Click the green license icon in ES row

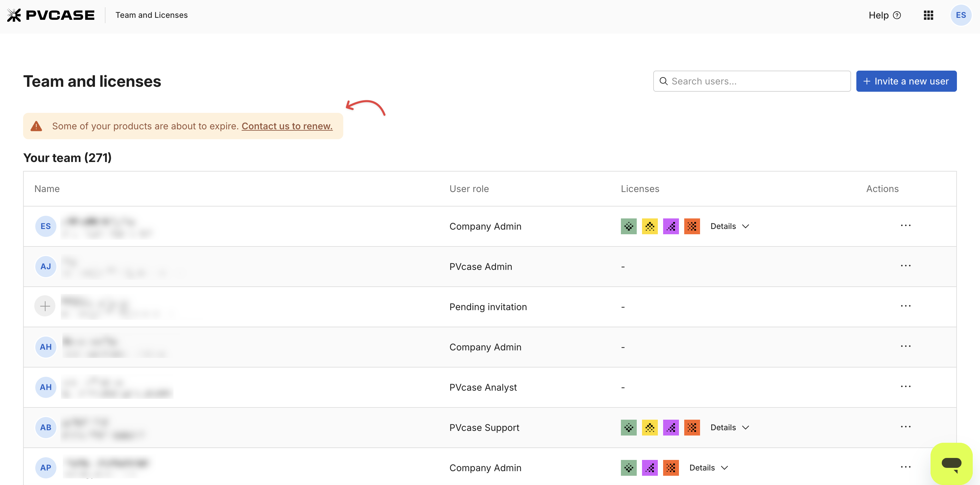(628, 226)
